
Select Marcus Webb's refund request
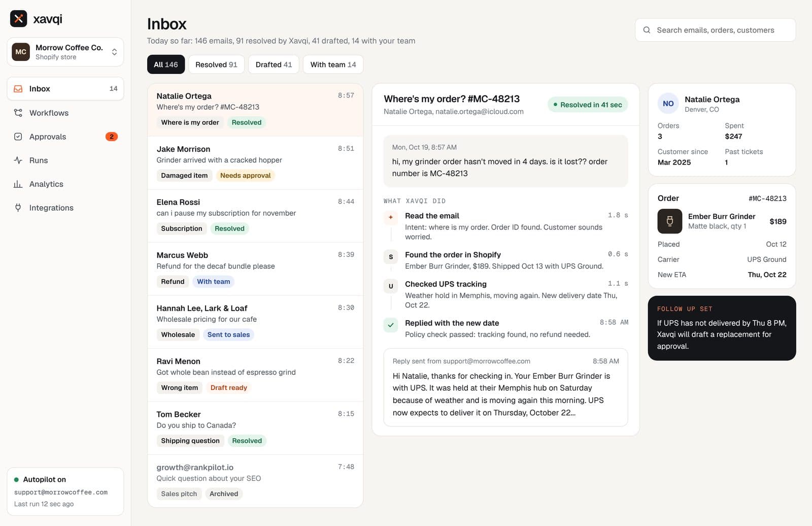point(255,269)
